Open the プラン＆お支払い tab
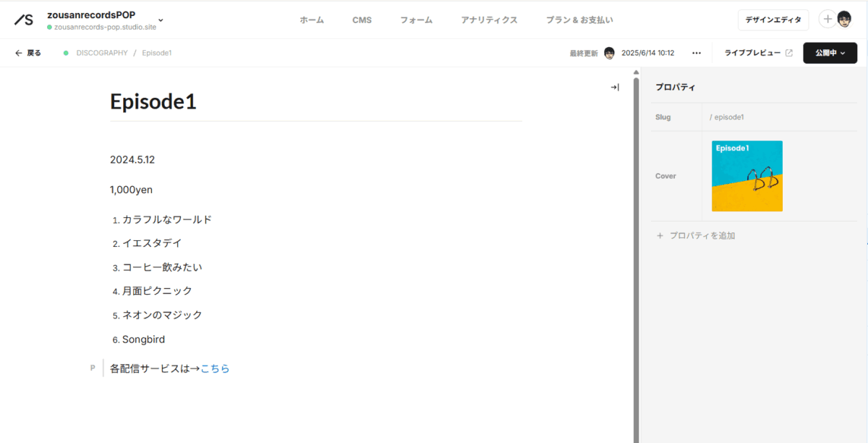868x443 pixels. point(579,20)
